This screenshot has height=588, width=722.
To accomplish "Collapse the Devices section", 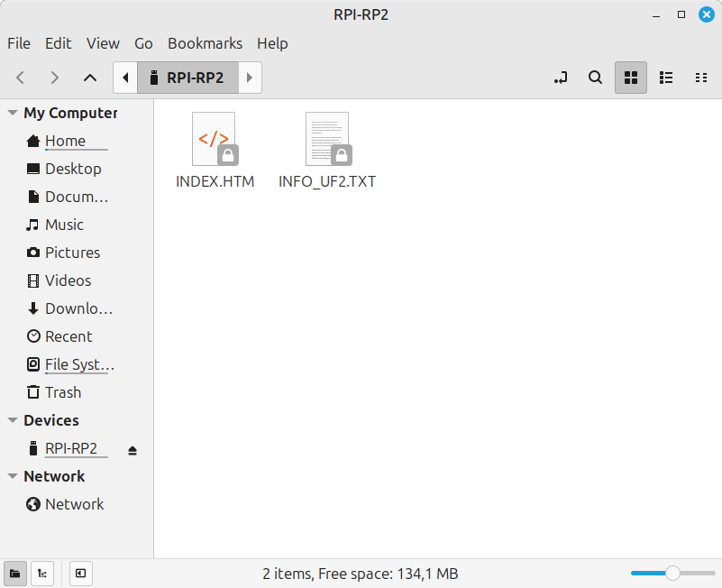I will pos(11,420).
